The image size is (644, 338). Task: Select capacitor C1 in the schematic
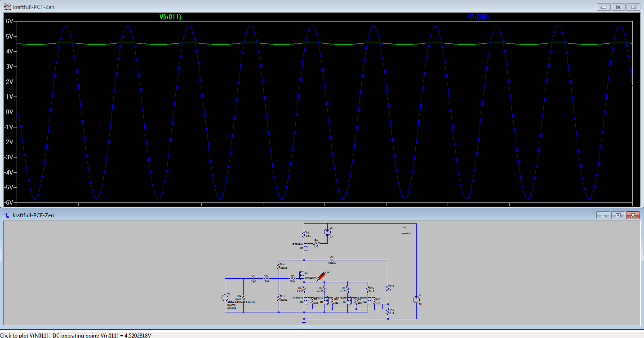253,278
